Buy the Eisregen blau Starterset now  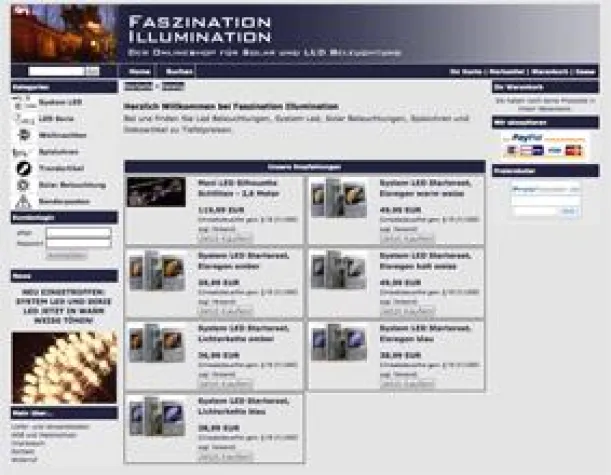tap(407, 384)
